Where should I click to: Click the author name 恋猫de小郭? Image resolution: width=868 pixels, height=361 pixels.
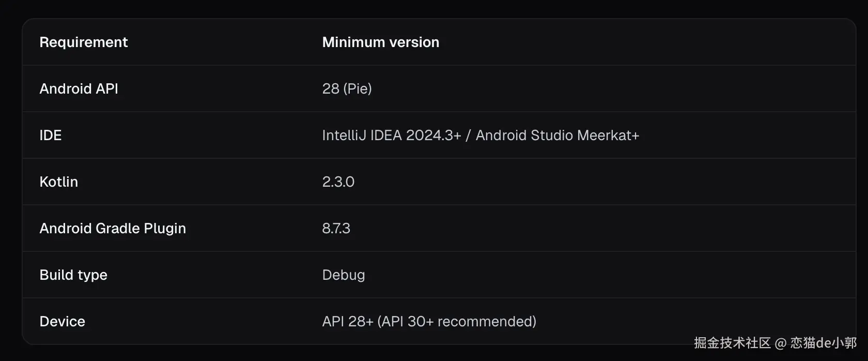(x=823, y=343)
